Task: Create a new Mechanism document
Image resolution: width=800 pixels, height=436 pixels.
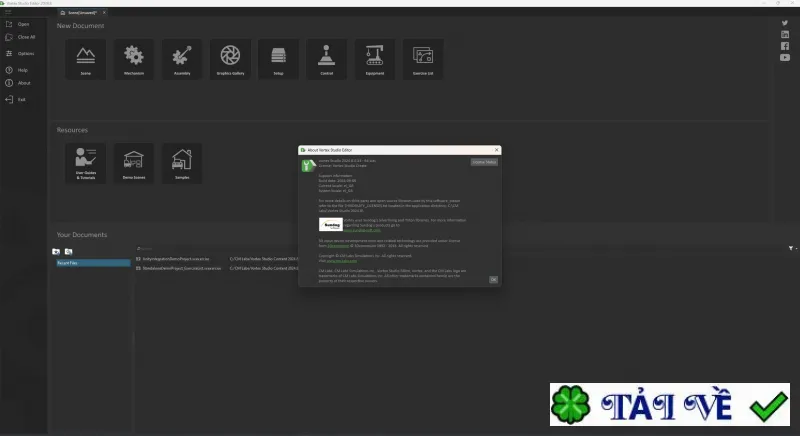Action: [x=134, y=59]
